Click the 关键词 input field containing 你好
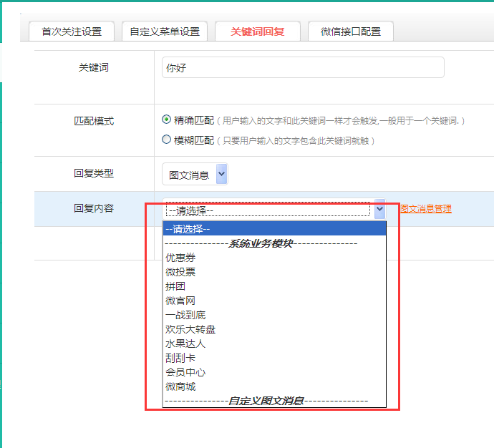The image size is (494, 448). coord(303,68)
